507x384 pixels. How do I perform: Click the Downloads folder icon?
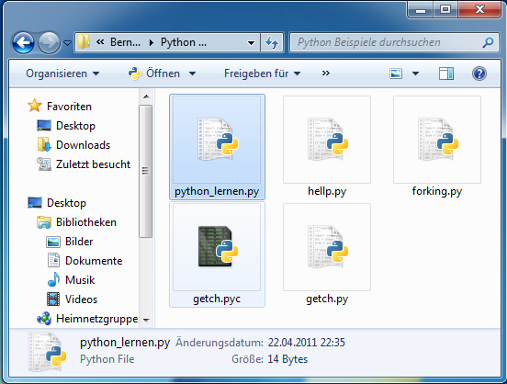44,145
